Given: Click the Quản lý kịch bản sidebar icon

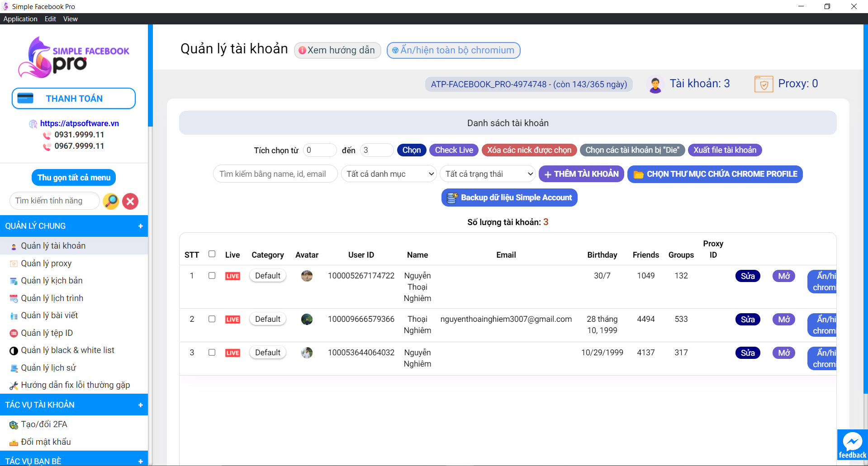Looking at the screenshot, I should click(14, 281).
